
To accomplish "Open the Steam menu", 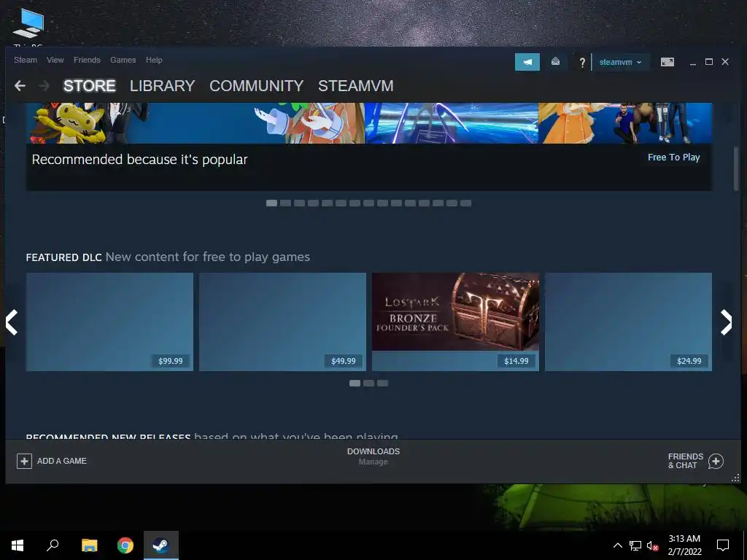I will (x=26, y=60).
